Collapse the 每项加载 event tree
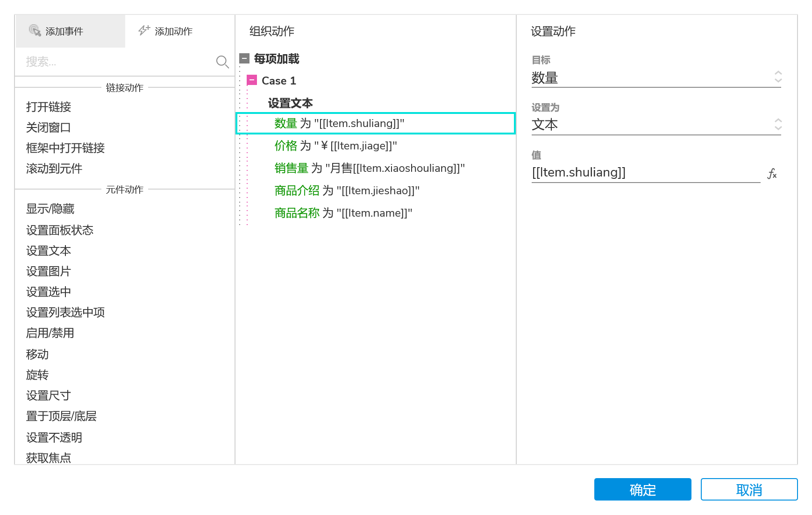Viewport: 812px width, 515px height. [244, 59]
